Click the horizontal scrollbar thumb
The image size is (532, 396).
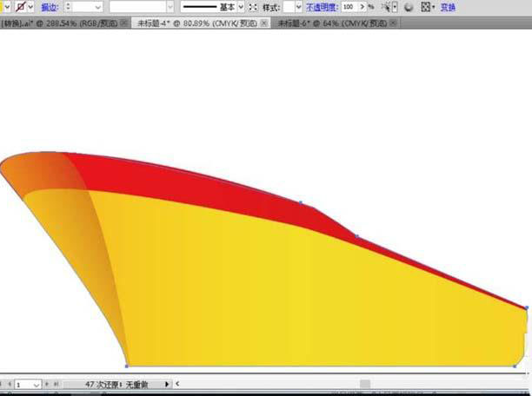point(365,384)
